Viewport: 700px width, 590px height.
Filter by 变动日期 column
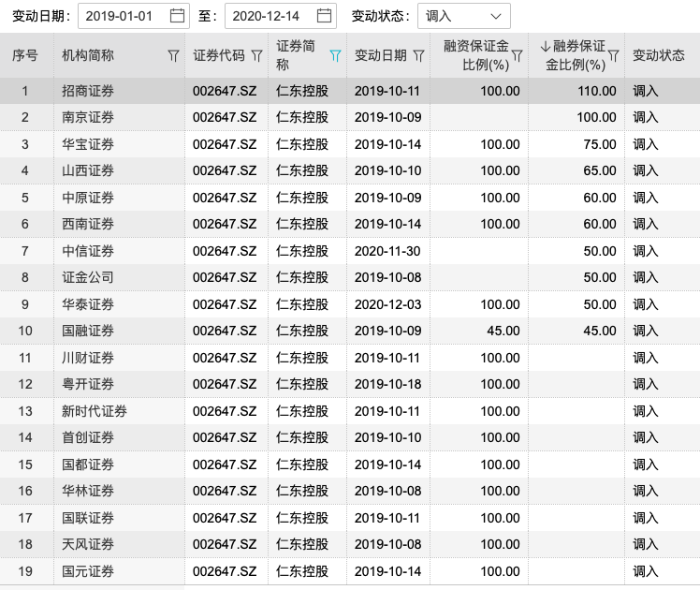(418, 56)
